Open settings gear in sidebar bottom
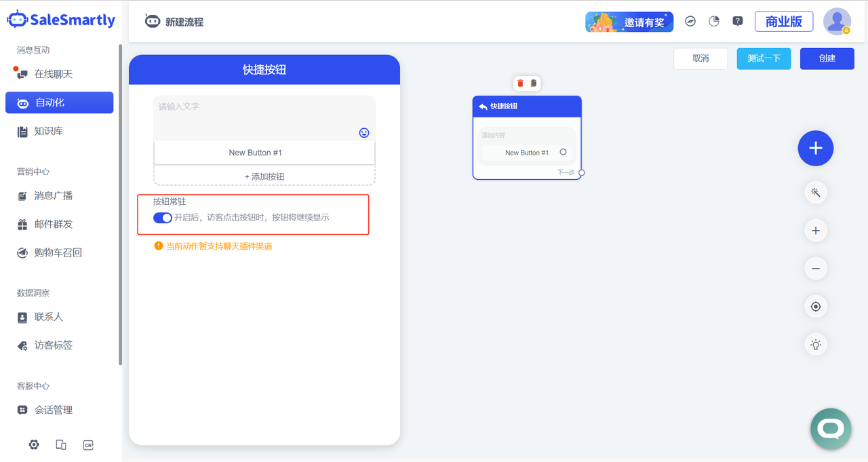 [34, 445]
